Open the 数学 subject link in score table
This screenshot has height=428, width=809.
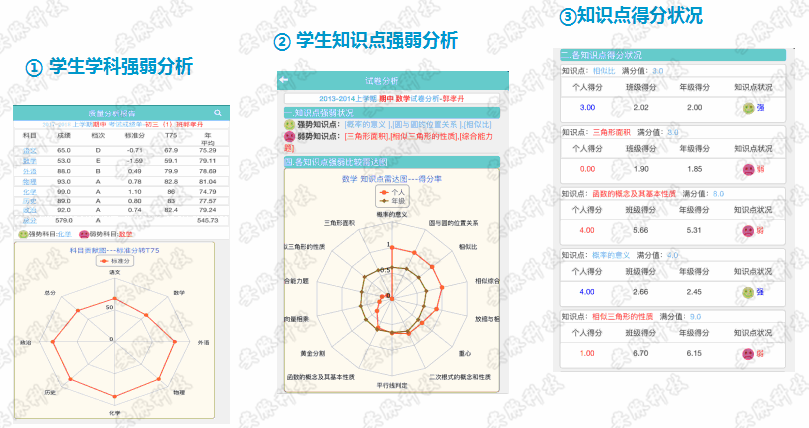29,160
